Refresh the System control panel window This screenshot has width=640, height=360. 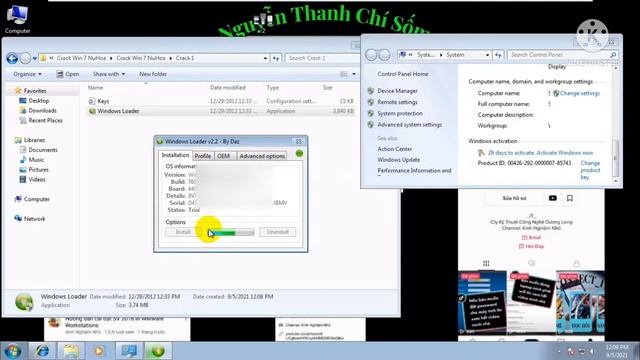(x=498, y=55)
